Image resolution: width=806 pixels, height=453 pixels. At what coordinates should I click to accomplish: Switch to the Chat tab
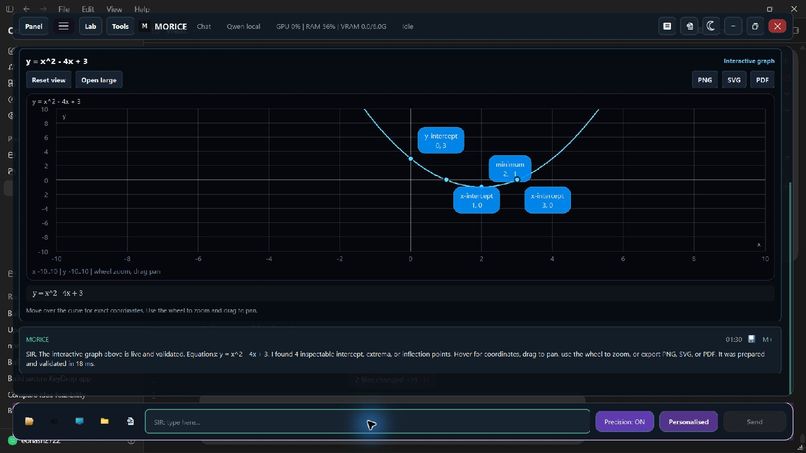[204, 26]
